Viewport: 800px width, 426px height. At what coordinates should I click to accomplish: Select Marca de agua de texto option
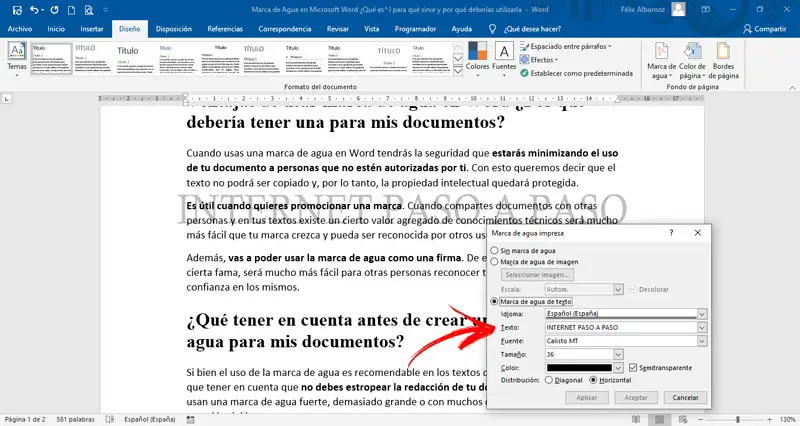494,302
